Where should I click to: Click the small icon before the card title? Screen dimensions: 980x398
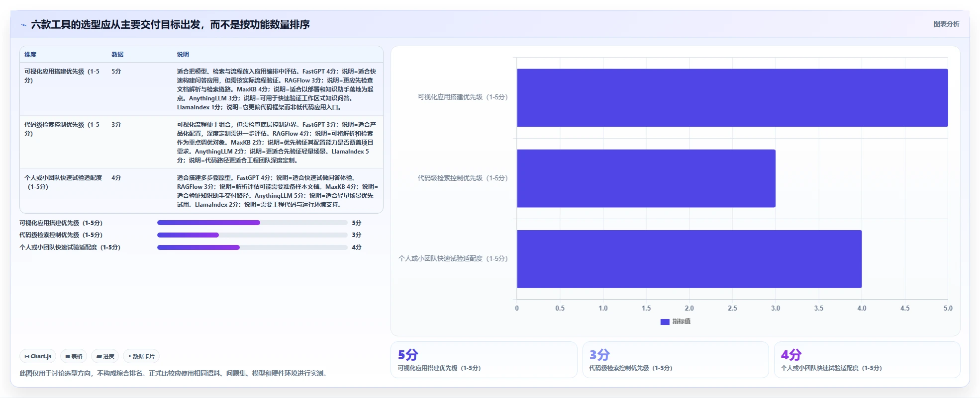pos(23,25)
